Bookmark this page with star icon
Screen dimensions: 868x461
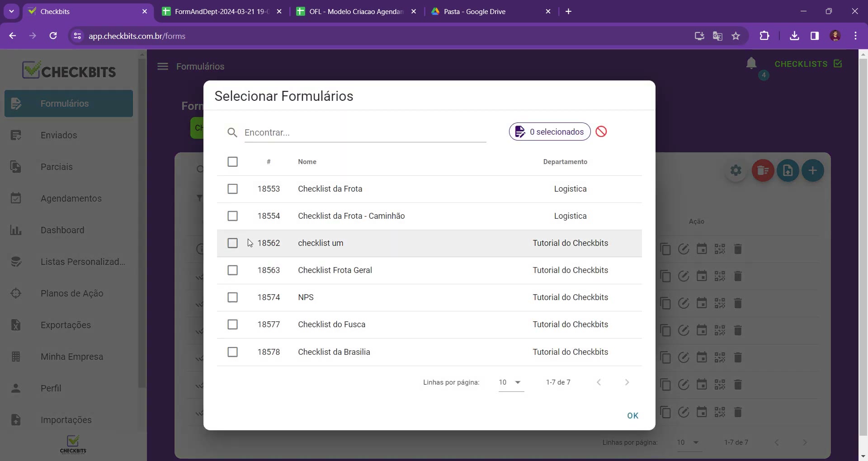click(x=736, y=36)
